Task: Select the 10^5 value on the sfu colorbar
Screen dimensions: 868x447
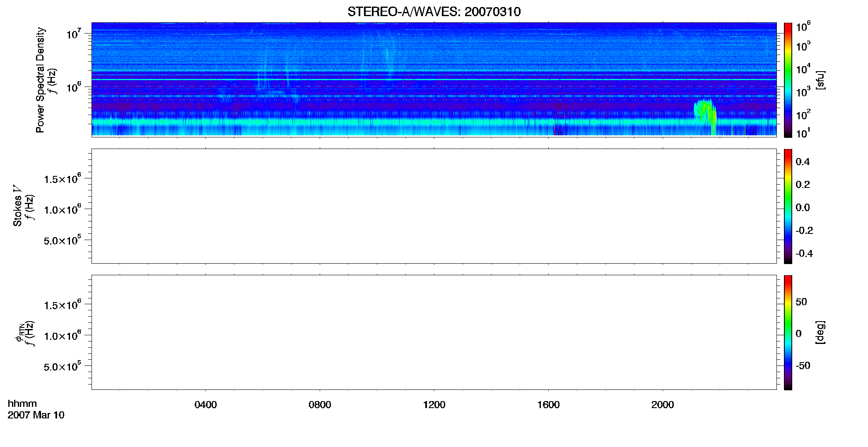Action: point(803,46)
